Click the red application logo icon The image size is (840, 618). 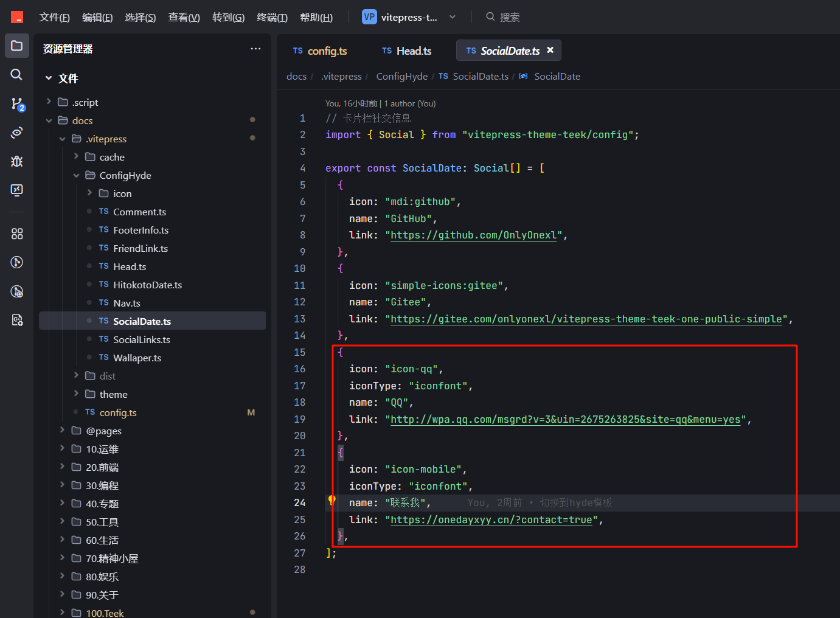[x=17, y=17]
